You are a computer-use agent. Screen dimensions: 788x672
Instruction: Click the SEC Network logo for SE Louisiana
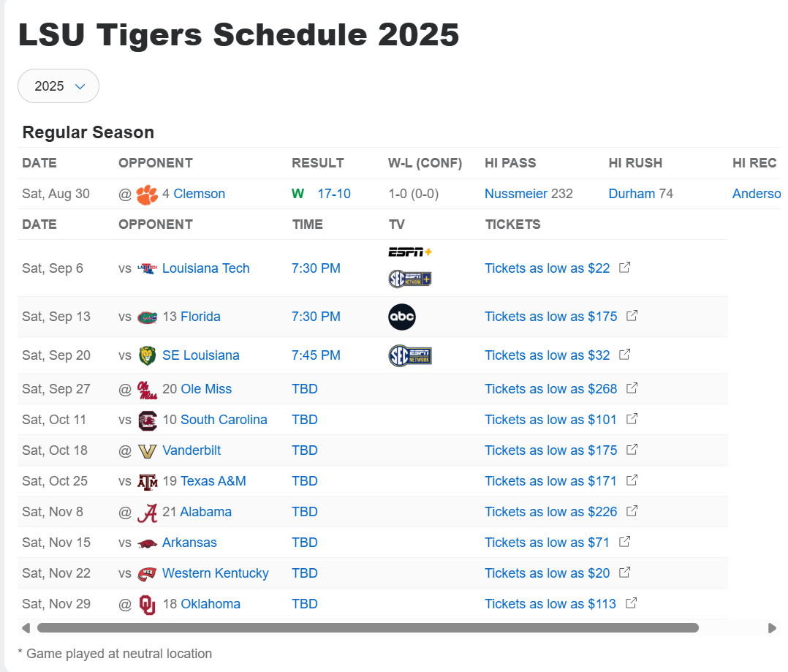[410, 356]
